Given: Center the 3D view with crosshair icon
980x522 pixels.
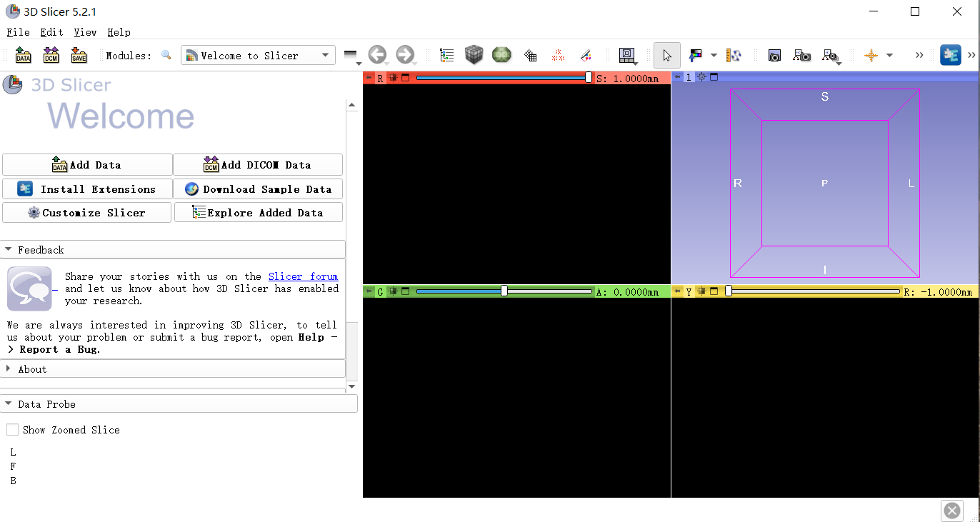Looking at the screenshot, I should click(701, 77).
